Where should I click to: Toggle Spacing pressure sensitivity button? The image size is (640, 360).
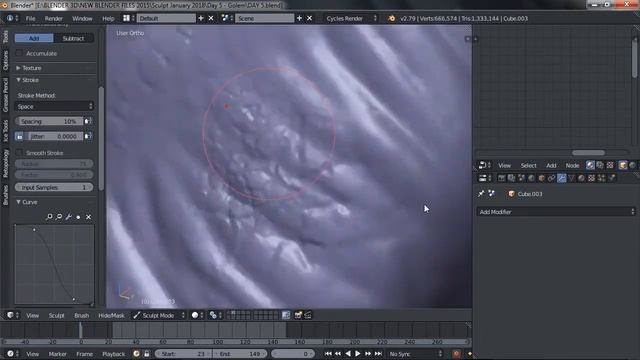click(x=88, y=121)
